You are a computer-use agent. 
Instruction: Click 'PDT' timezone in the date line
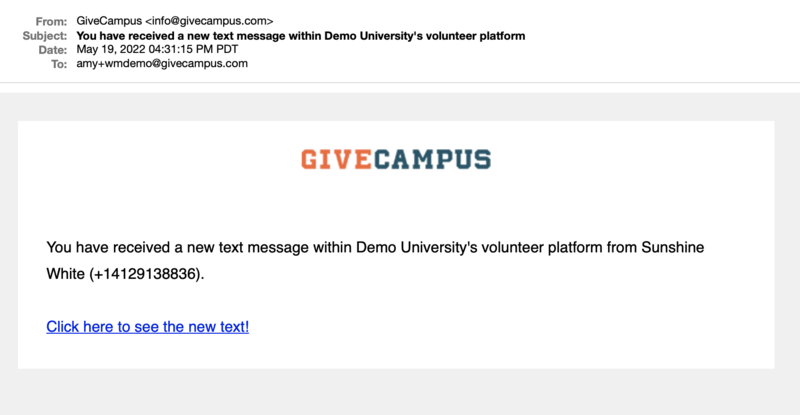227,49
